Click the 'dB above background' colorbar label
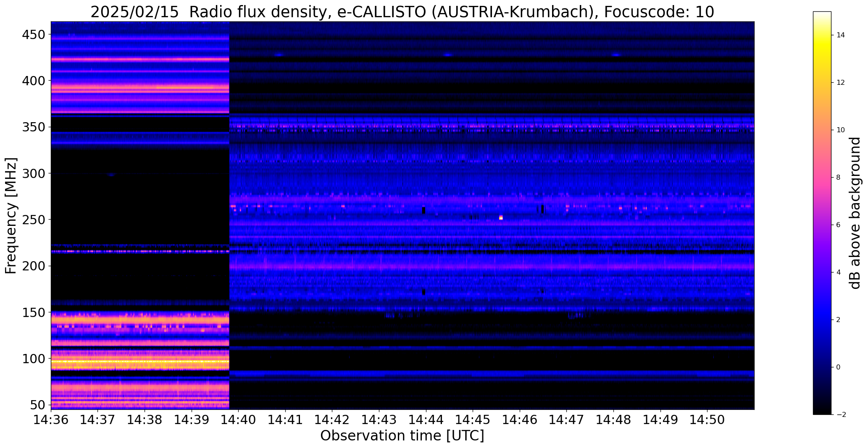 click(855, 213)
